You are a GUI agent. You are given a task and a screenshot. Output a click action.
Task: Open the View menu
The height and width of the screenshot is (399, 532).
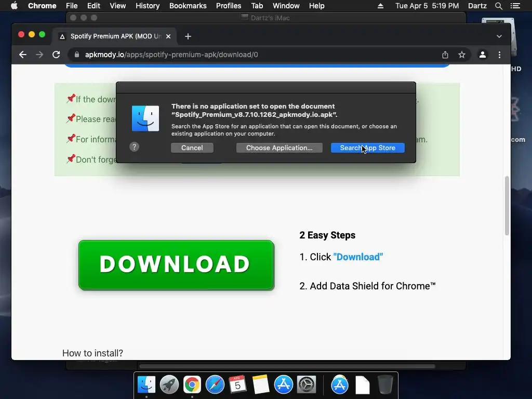(x=118, y=6)
